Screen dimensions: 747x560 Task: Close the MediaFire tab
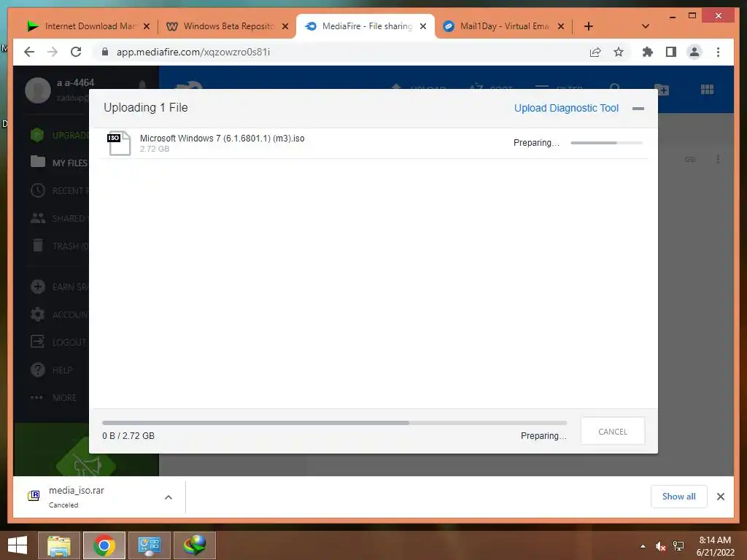[423, 26]
